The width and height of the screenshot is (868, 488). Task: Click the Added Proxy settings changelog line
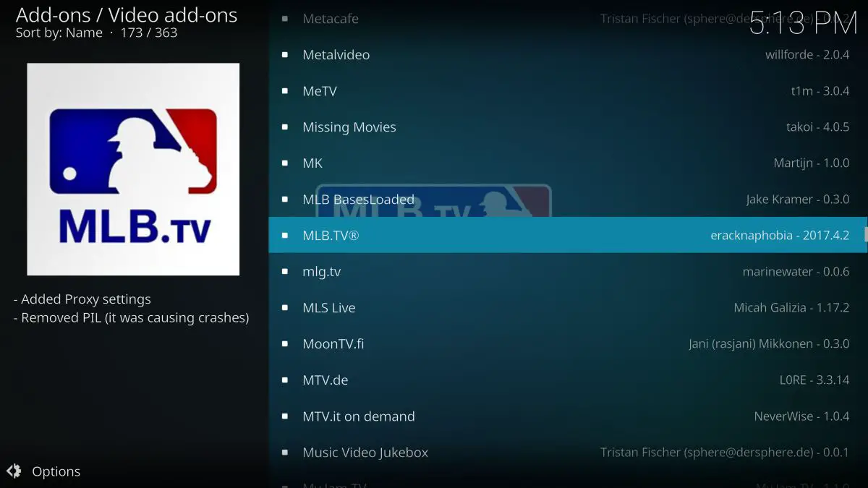click(82, 299)
